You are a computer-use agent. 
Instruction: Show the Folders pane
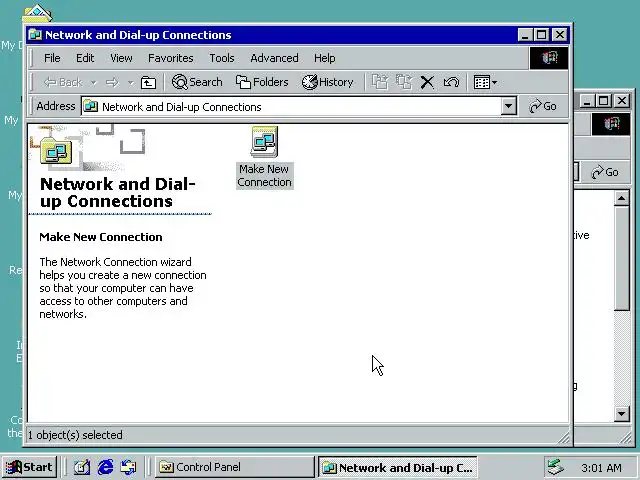[262, 82]
